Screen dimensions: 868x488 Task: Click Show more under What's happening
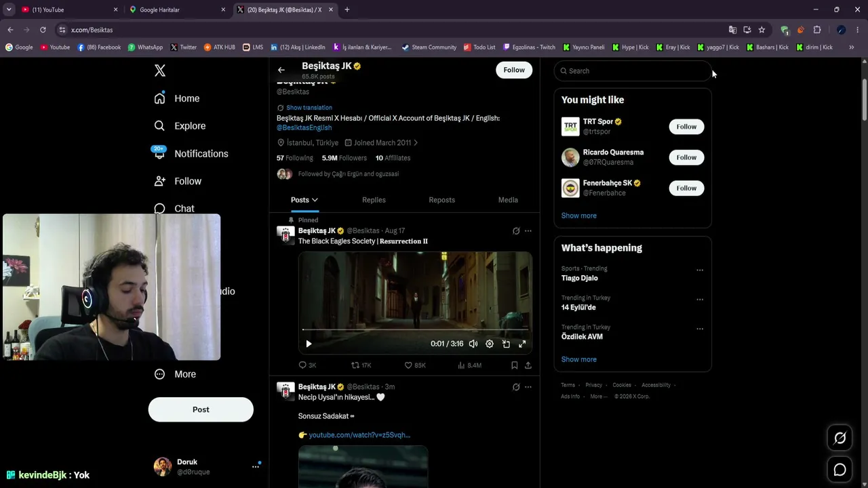click(578, 359)
